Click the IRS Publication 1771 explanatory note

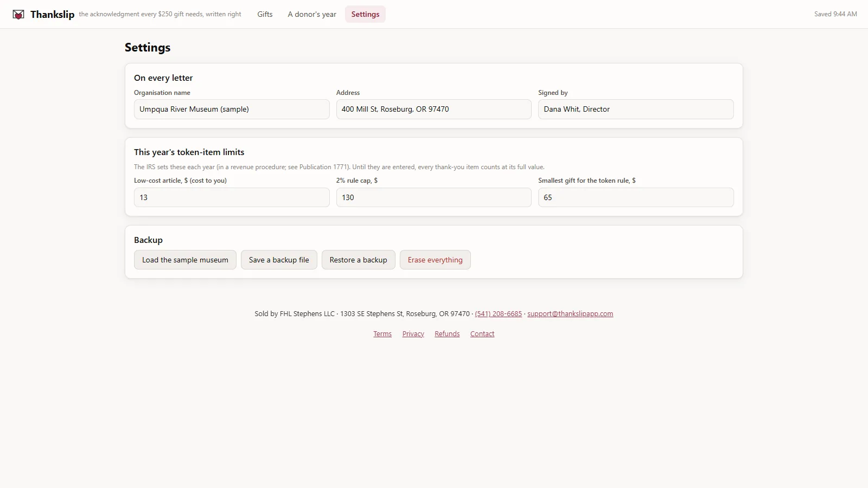click(339, 167)
